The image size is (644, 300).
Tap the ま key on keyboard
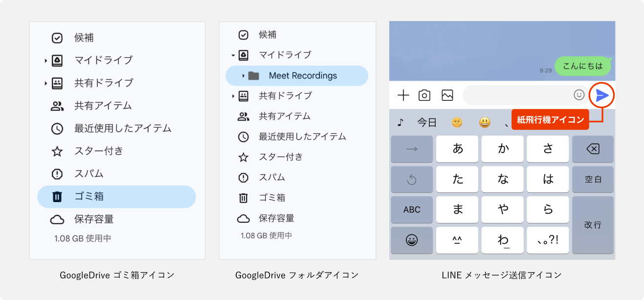457,209
